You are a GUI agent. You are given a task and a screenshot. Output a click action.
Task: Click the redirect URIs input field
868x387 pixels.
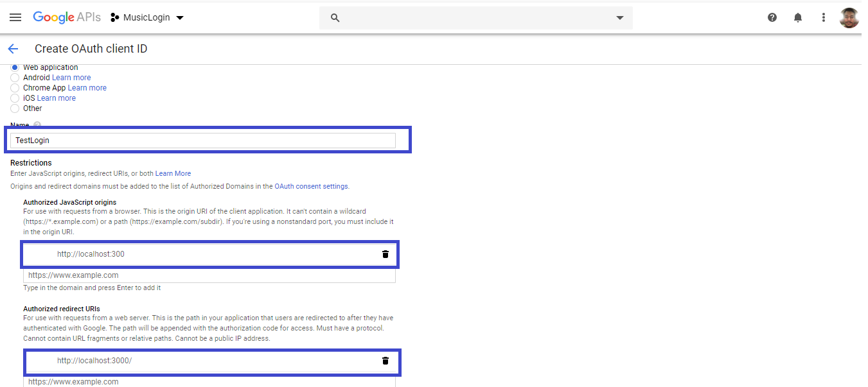coord(209,381)
